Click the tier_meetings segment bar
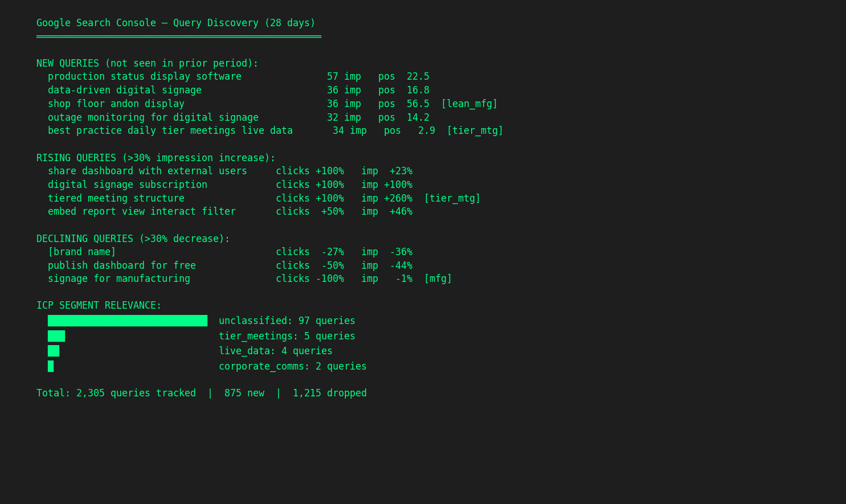The height and width of the screenshot is (504, 846). [x=56, y=336]
